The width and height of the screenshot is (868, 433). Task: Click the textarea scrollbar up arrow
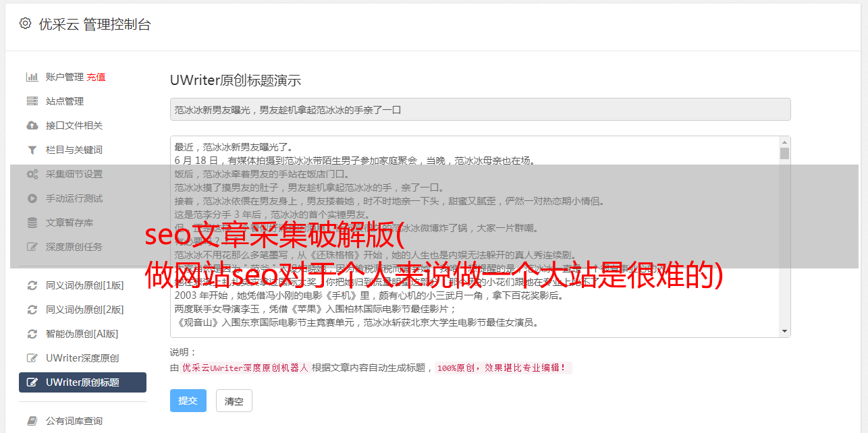784,142
